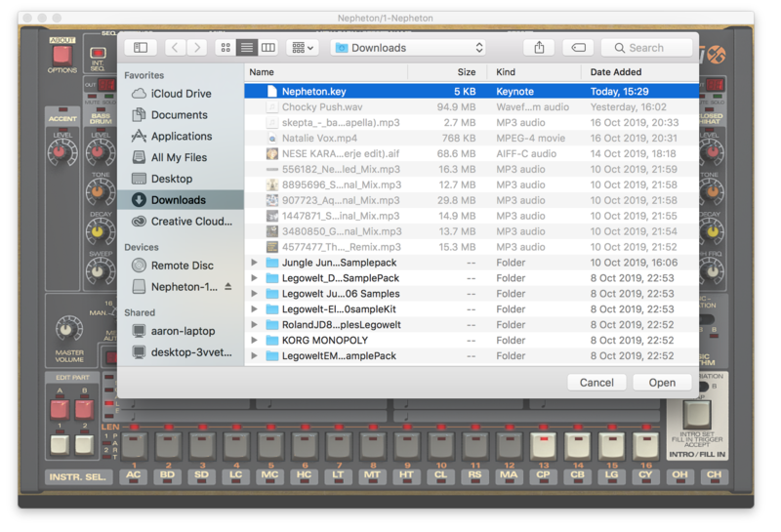
Task: Switch to column view mode
Action: 268,47
